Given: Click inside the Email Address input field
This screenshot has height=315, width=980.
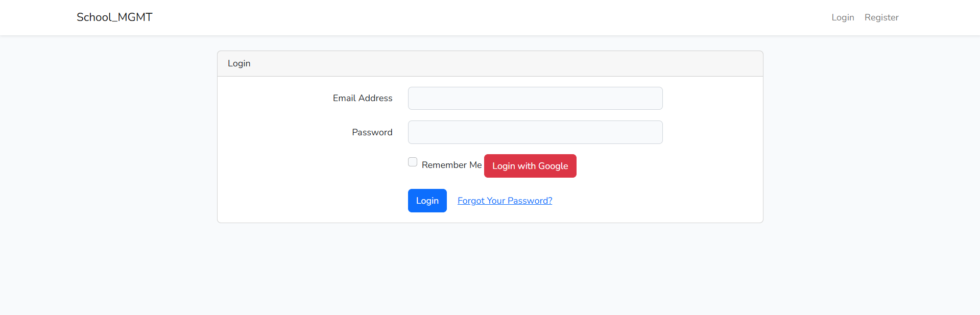Looking at the screenshot, I should tap(535, 98).
